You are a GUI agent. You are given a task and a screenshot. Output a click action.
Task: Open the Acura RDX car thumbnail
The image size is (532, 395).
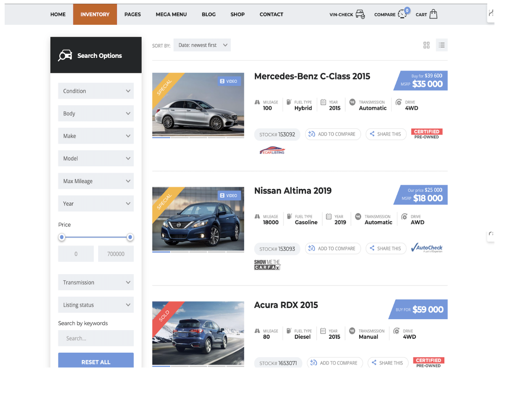[198, 333]
